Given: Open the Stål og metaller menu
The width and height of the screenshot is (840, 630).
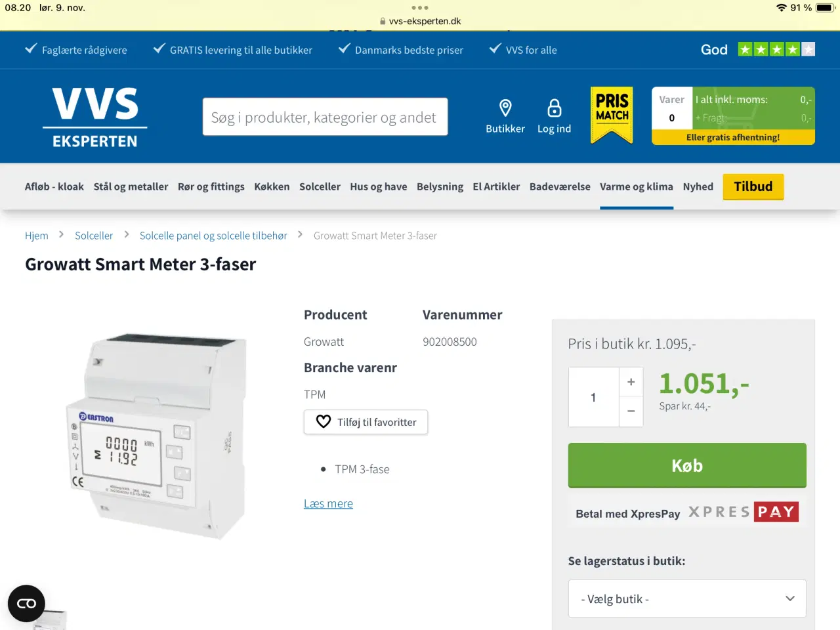Looking at the screenshot, I should coord(131,186).
